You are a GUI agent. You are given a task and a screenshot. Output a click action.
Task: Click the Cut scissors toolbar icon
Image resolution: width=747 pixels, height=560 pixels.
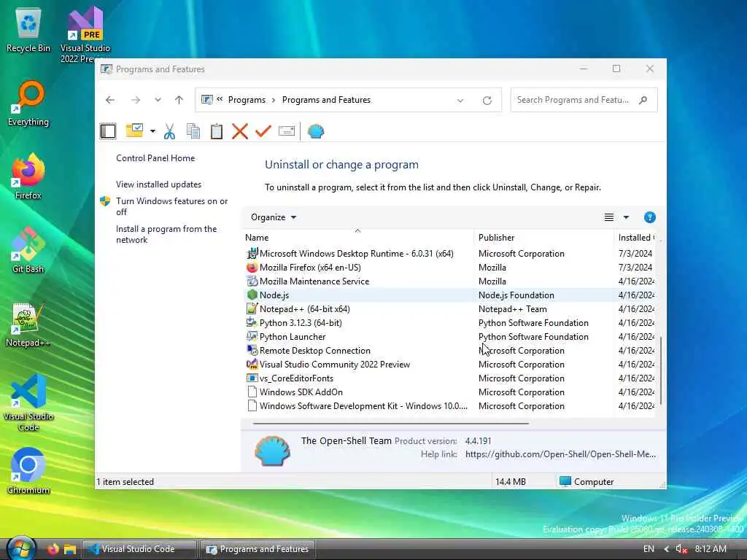(x=169, y=131)
